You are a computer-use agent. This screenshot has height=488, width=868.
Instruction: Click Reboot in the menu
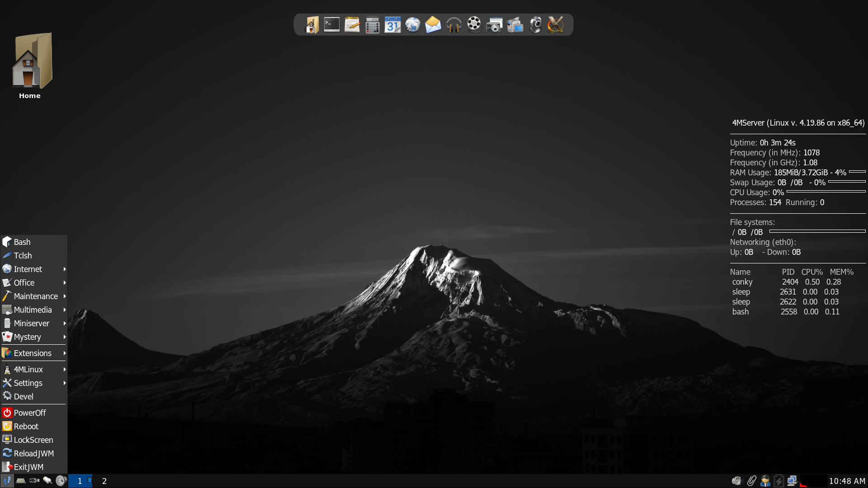tap(34, 427)
